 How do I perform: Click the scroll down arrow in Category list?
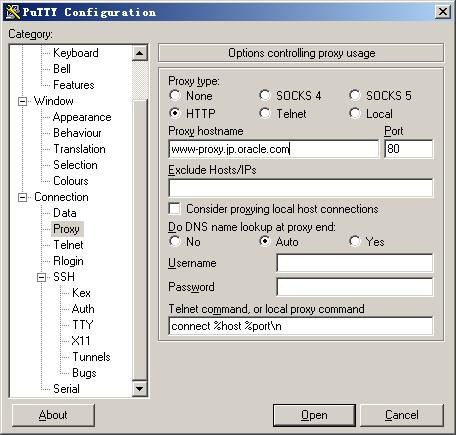pyautogui.click(x=139, y=388)
